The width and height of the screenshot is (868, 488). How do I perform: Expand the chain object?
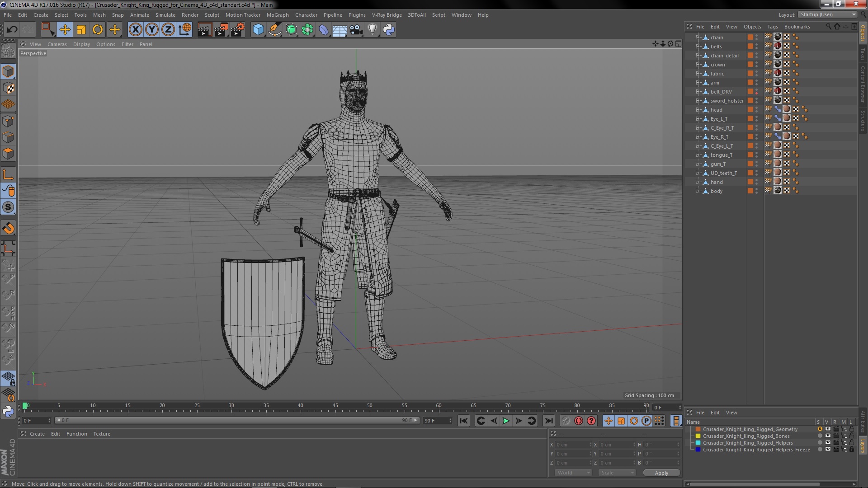tap(698, 38)
